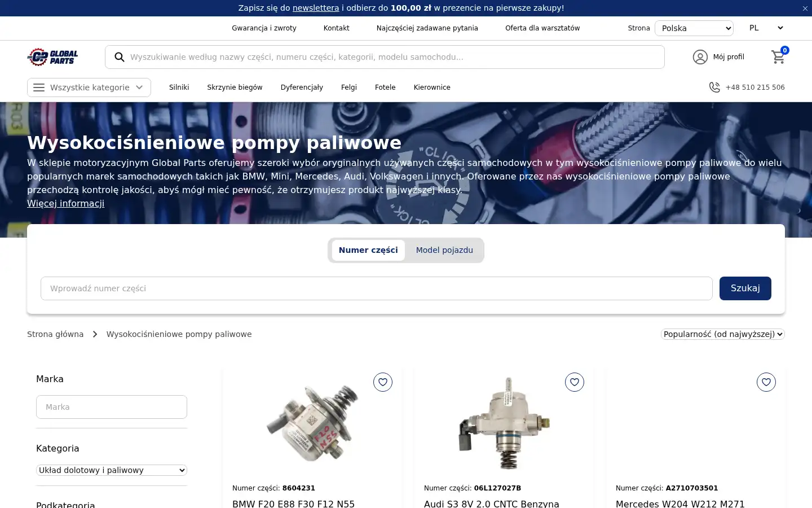812x508 pixels.
Task: Expand Wszystkie kategorie chevron
Action: (x=139, y=87)
